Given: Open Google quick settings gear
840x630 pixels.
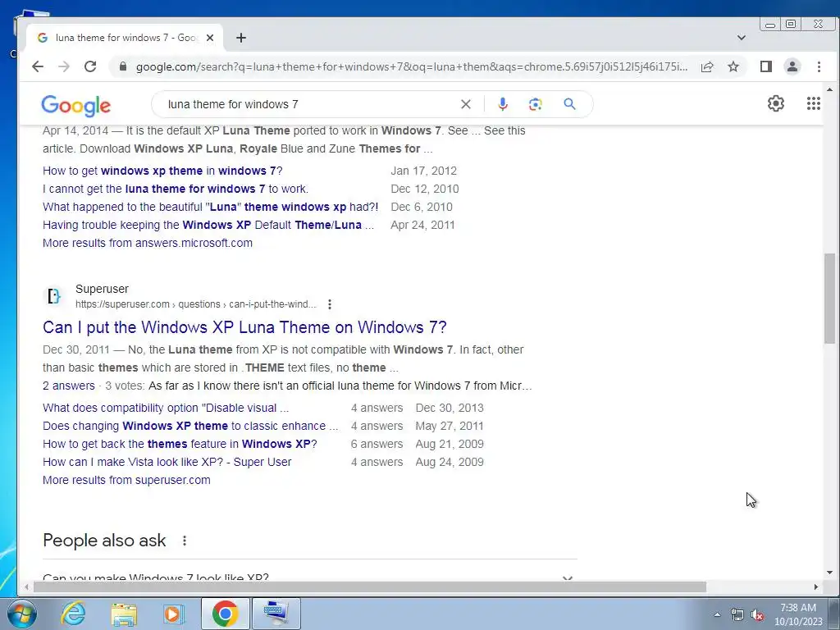Looking at the screenshot, I should pyautogui.click(x=776, y=103).
